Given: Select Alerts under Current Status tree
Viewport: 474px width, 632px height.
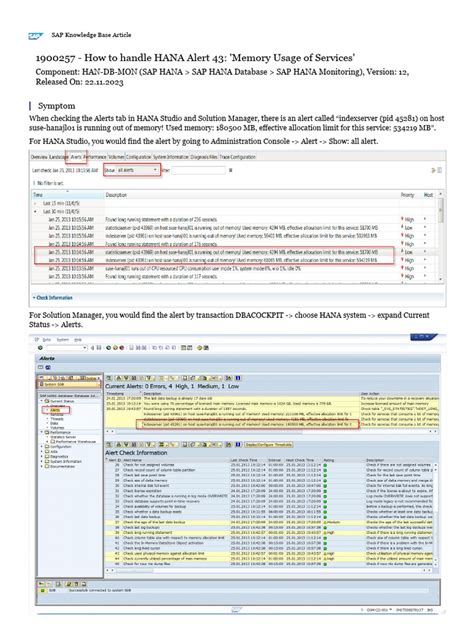Looking at the screenshot, I should click(55, 410).
